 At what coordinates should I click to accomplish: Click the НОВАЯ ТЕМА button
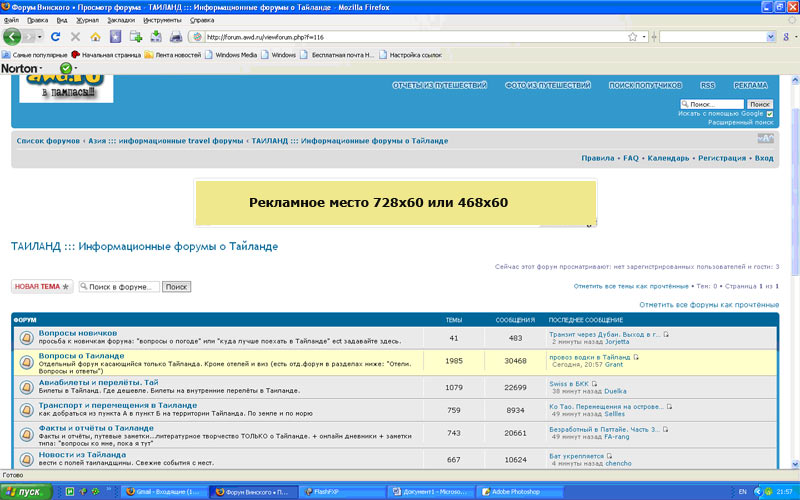click(42, 286)
